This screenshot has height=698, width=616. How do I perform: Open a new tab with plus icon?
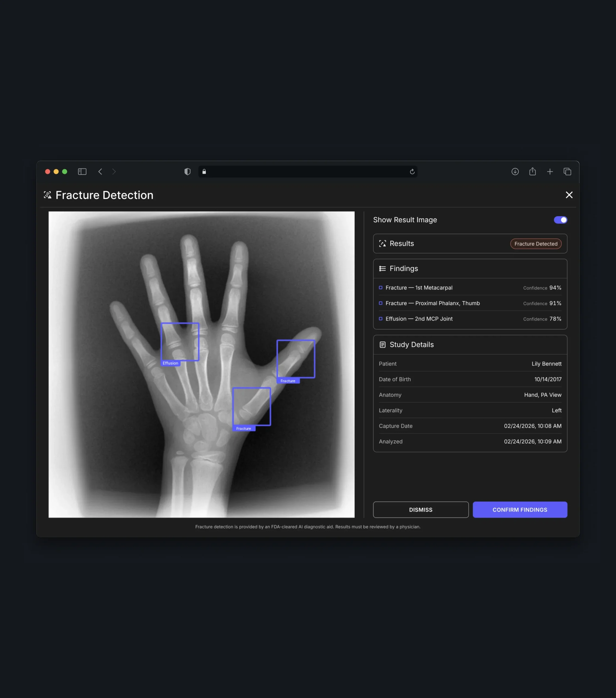tap(550, 172)
